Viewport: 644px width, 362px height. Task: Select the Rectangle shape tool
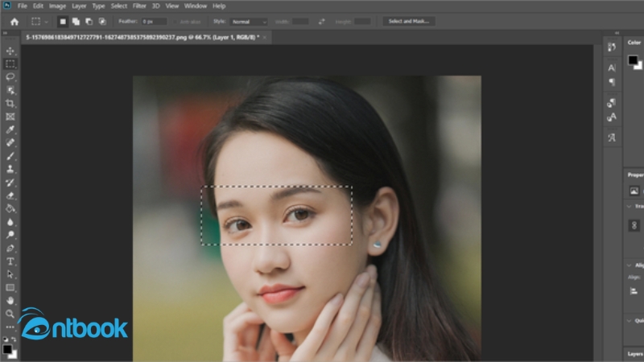(10, 288)
